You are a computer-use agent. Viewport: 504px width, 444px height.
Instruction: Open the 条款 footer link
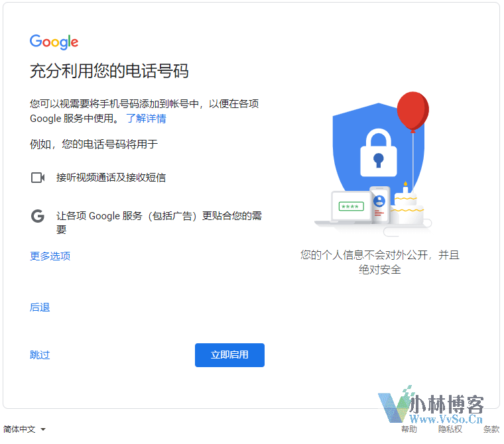tap(491, 429)
